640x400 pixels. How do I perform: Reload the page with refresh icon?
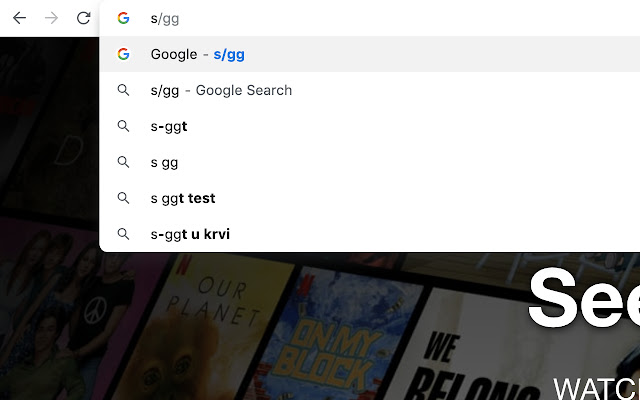[x=84, y=18]
